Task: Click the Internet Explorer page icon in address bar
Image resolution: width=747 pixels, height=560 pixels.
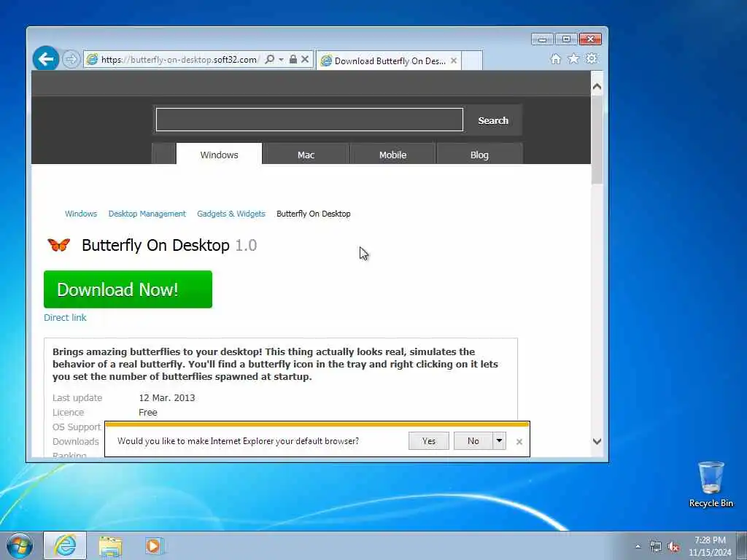Action: [x=92, y=59]
